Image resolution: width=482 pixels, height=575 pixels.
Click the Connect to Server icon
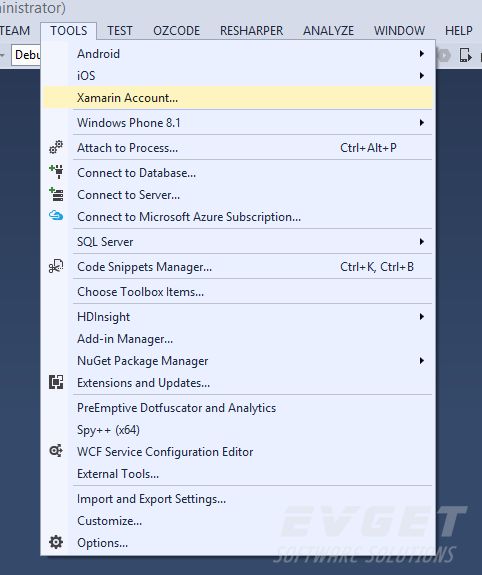pyautogui.click(x=56, y=194)
